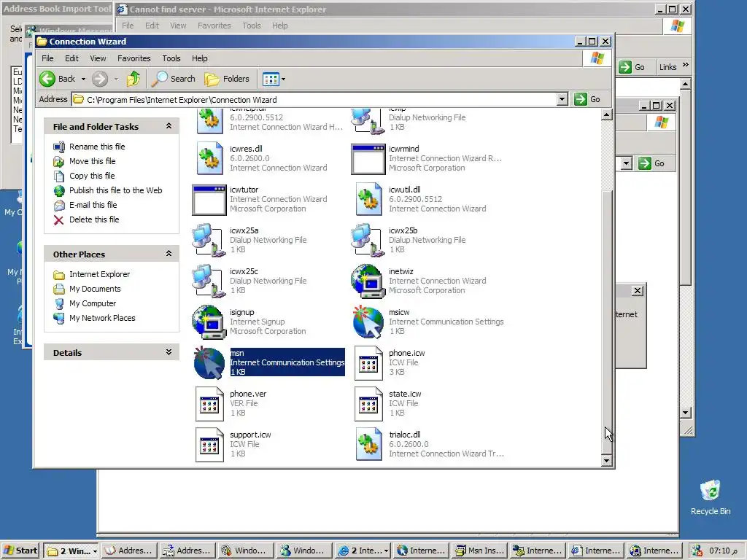Collapse the File and Folder Tasks panel
Image resolution: width=747 pixels, height=560 pixels.
tap(169, 126)
